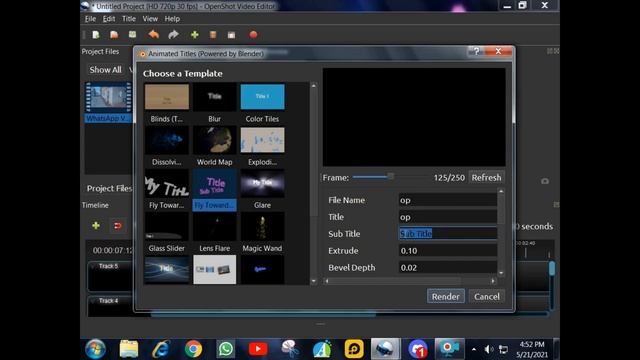Image resolution: width=640 pixels, height=360 pixels.
Task: Click the Redo arrow icon
Action: (173, 35)
